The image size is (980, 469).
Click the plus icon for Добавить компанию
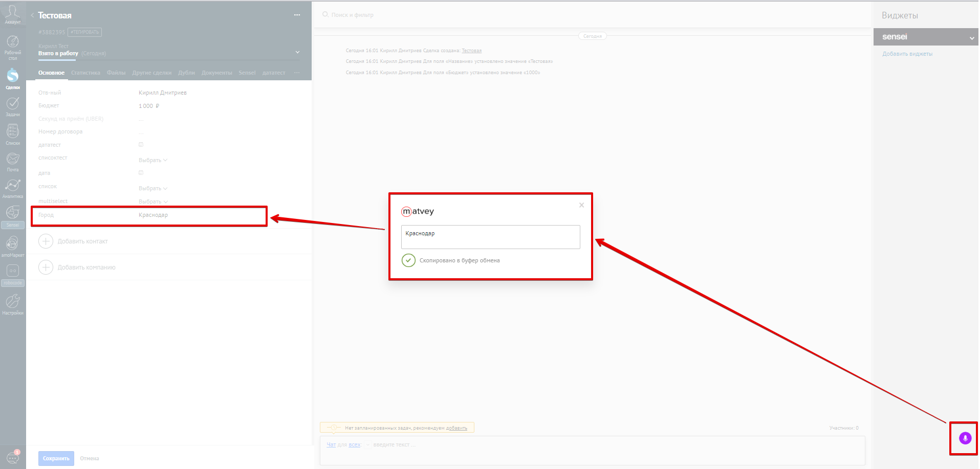46,267
